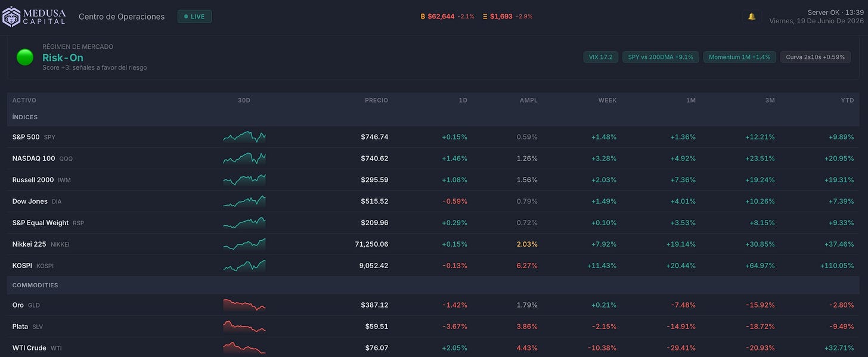Screen dimensions: 868x357
Task: Select the NASDAQ 100 row
Action: 434,159
